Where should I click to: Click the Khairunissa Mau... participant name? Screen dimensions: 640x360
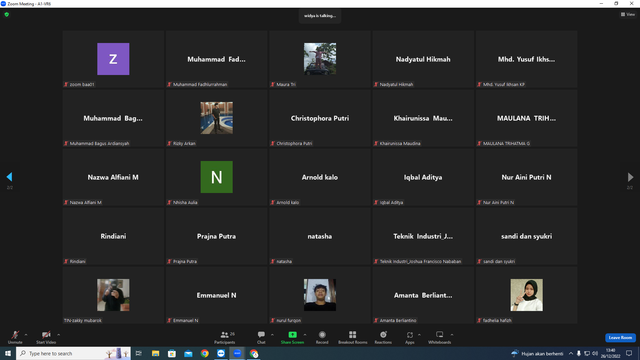click(x=423, y=118)
